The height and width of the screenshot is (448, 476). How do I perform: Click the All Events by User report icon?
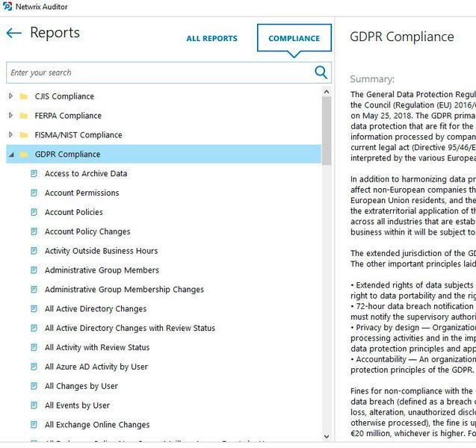coord(34,405)
